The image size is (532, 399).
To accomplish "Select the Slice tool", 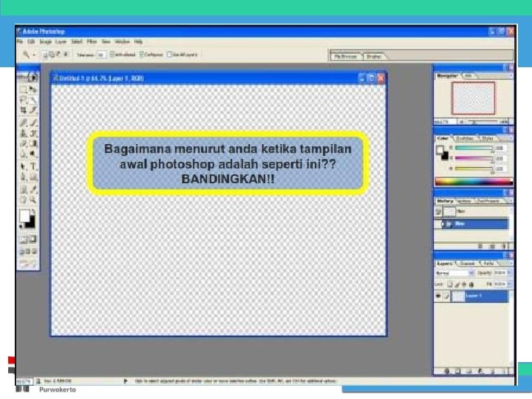I will (33, 110).
